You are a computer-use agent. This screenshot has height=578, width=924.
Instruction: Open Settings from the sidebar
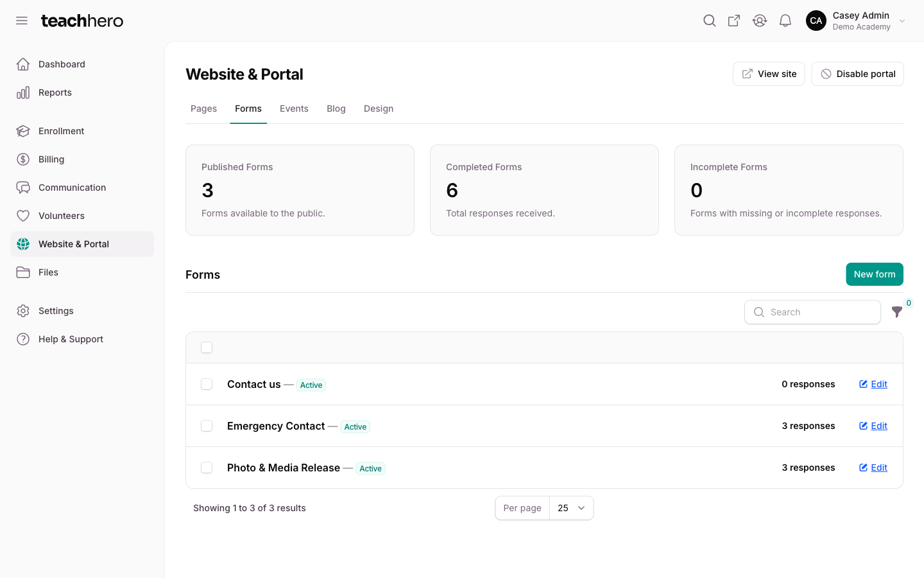[82, 311]
